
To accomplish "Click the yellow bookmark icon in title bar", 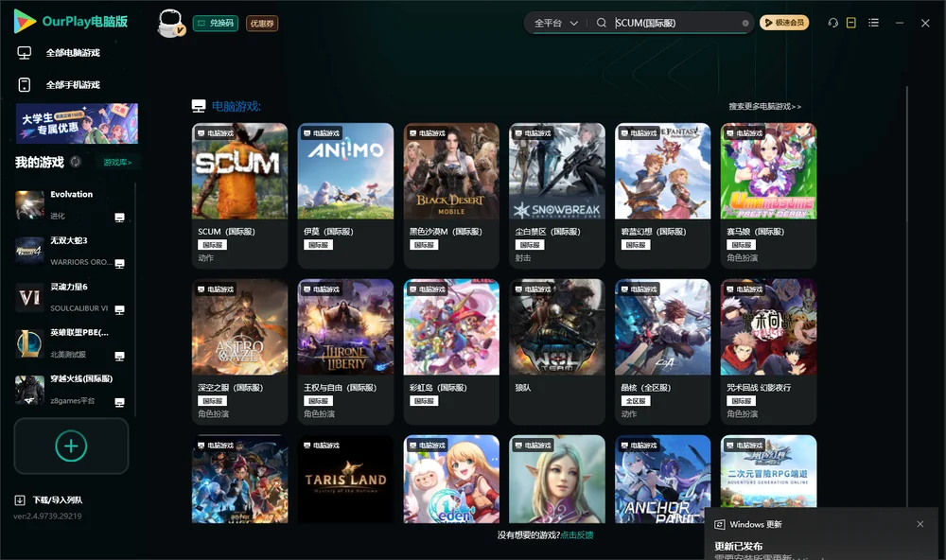I will point(851,23).
